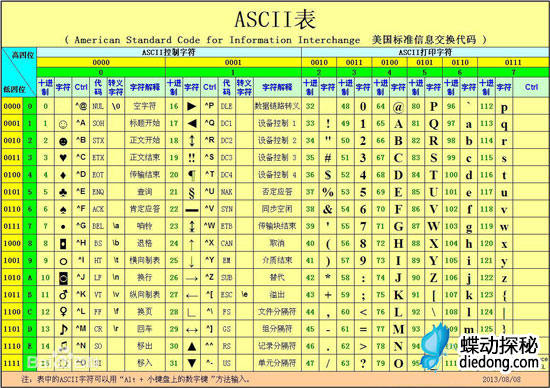Click the "文件分隔符" description cell
This screenshot has width=550, height=388.
277,312
